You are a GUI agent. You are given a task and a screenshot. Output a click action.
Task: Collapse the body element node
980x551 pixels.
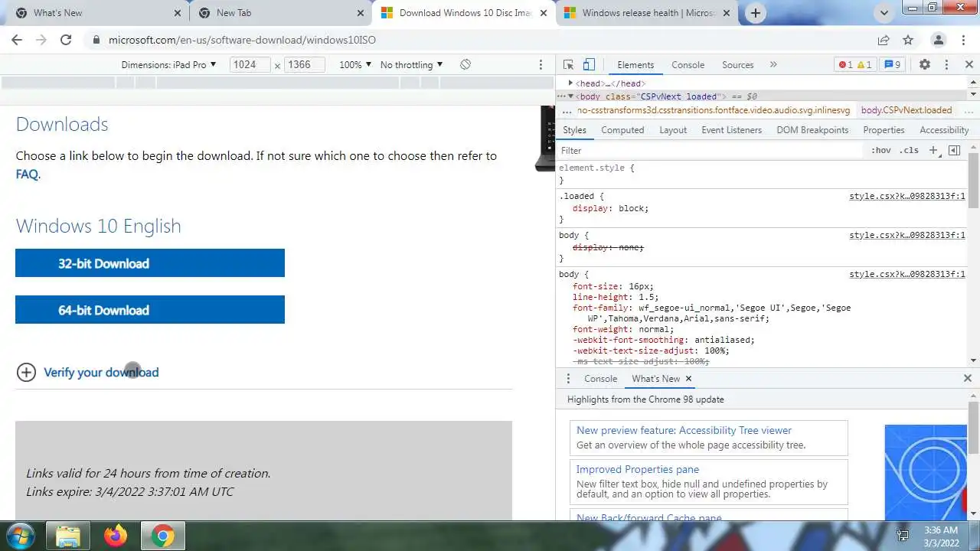coord(570,96)
